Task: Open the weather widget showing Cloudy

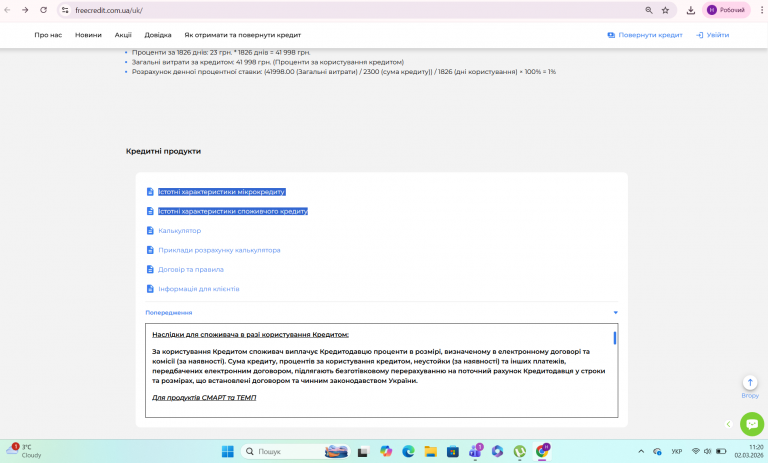Action: click(x=24, y=451)
